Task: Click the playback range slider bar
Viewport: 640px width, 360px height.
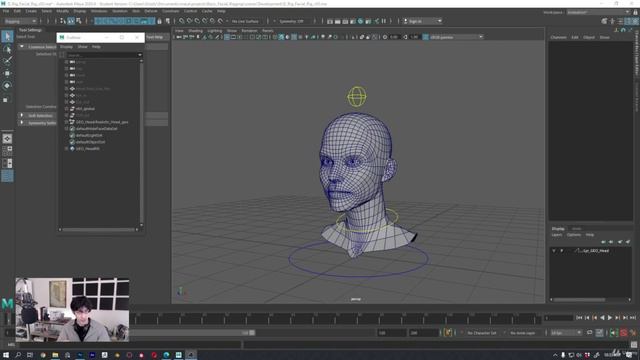Action: pos(192,333)
